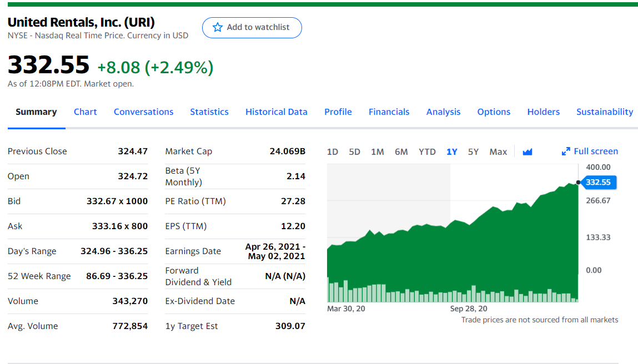Select the YTD chart range
Viewport: 638px width, 364px height.
click(x=427, y=151)
